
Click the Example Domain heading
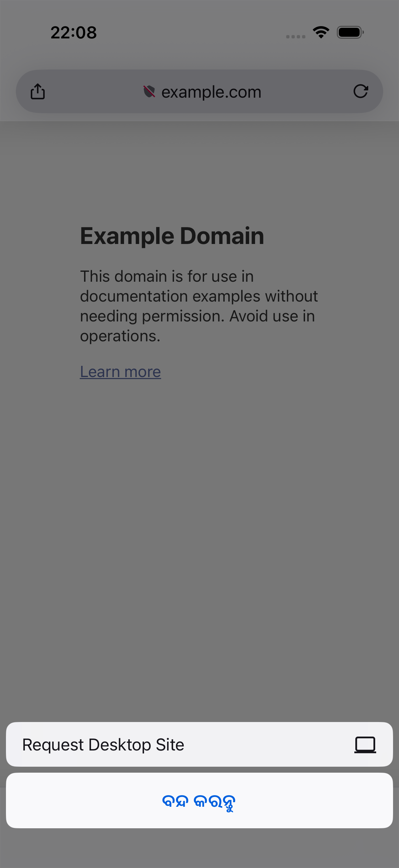pos(172,236)
